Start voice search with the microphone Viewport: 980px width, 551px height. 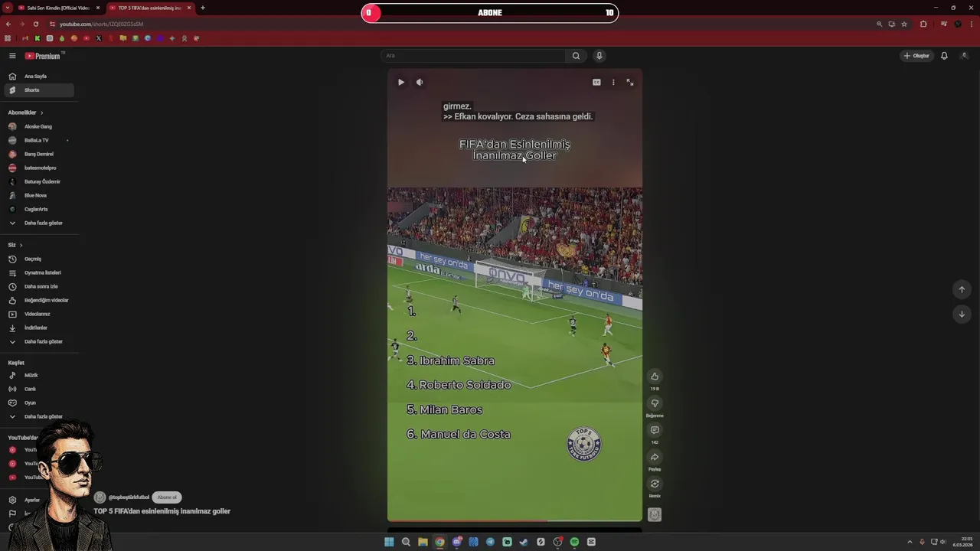599,56
